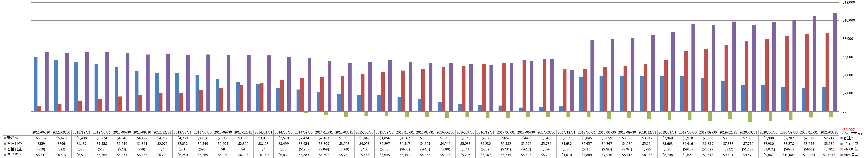Click the 2017/06/30 column header
Image resolution: width=868 pixels, height=158 pixels.
(526, 132)
